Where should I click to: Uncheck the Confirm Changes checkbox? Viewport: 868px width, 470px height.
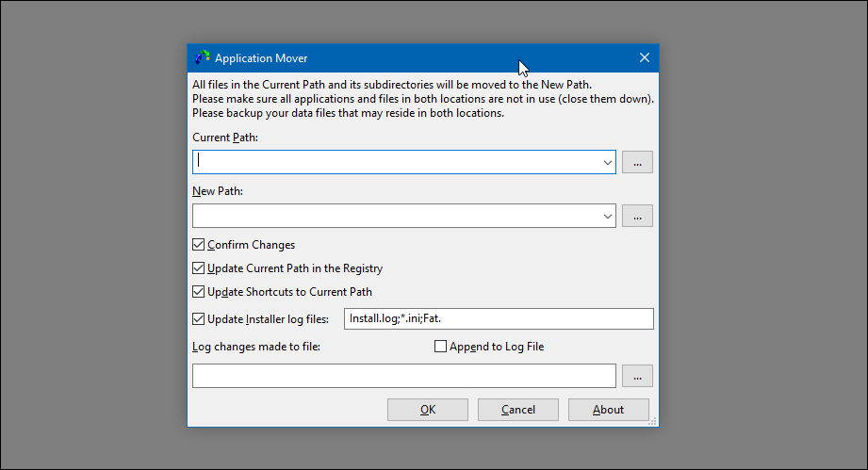(x=198, y=244)
